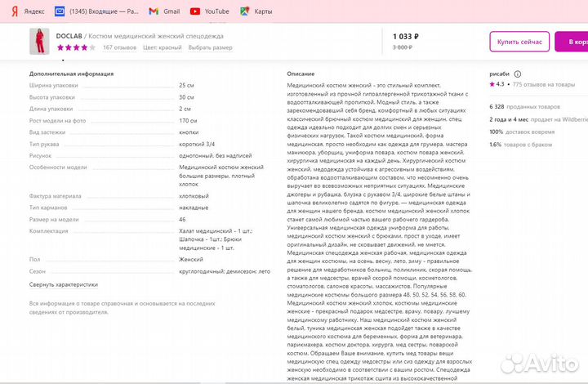Open the рисаби seller page
The image size is (588, 384).
pyautogui.click(x=499, y=74)
